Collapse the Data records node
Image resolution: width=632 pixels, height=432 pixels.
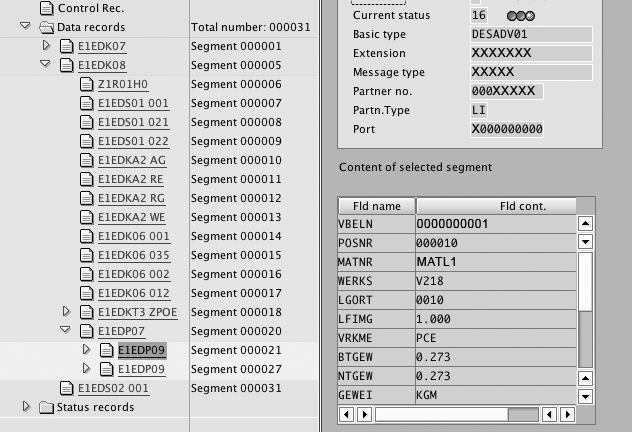click(x=25, y=26)
